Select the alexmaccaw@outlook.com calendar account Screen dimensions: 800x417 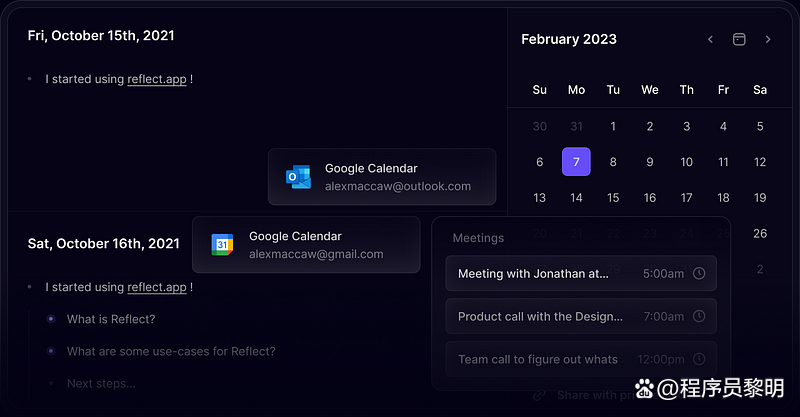coord(397,186)
